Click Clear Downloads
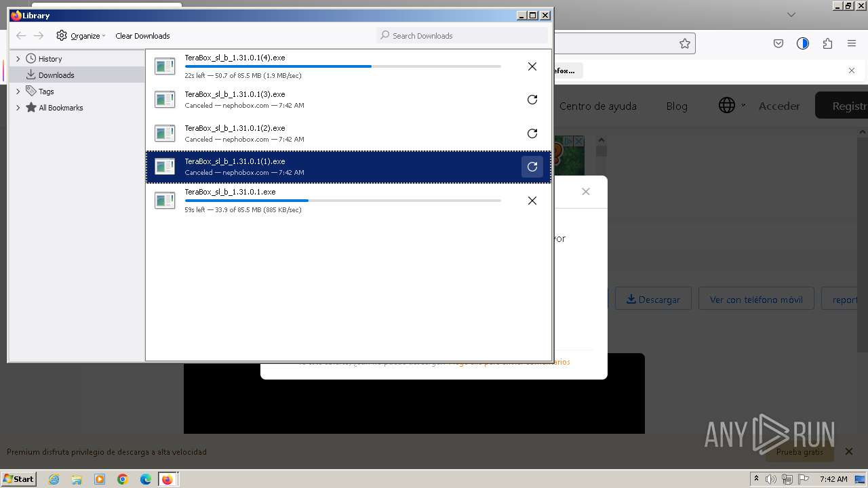The height and width of the screenshot is (488, 868). [142, 36]
